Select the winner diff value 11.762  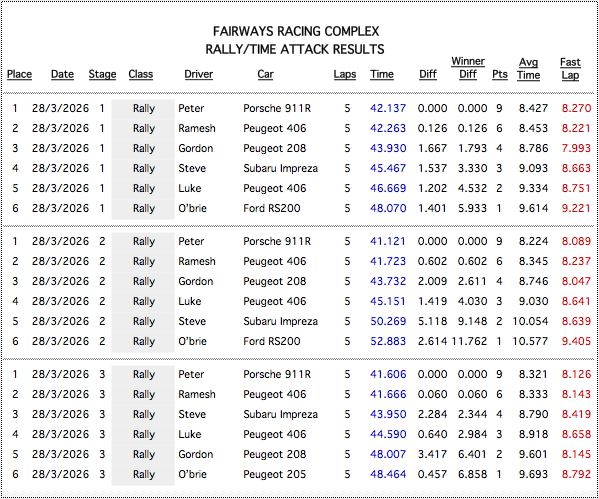point(469,341)
